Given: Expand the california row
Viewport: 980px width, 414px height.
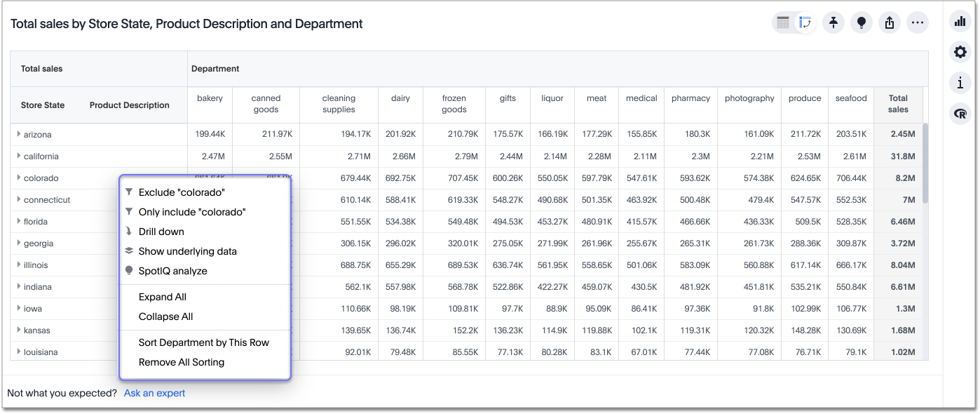Looking at the screenshot, I should (x=19, y=156).
